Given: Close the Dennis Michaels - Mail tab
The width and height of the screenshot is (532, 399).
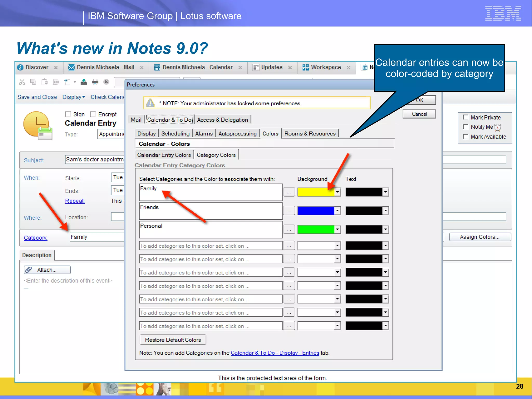Looking at the screenshot, I should [142, 67].
